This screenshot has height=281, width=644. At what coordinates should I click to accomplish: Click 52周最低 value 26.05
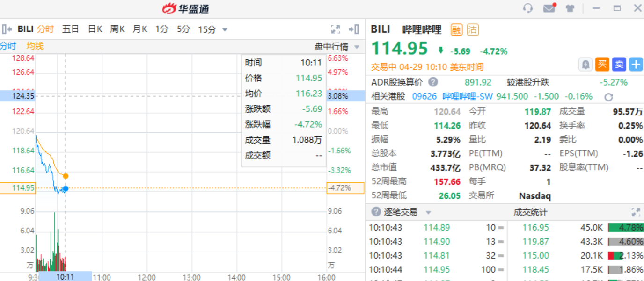450,195
